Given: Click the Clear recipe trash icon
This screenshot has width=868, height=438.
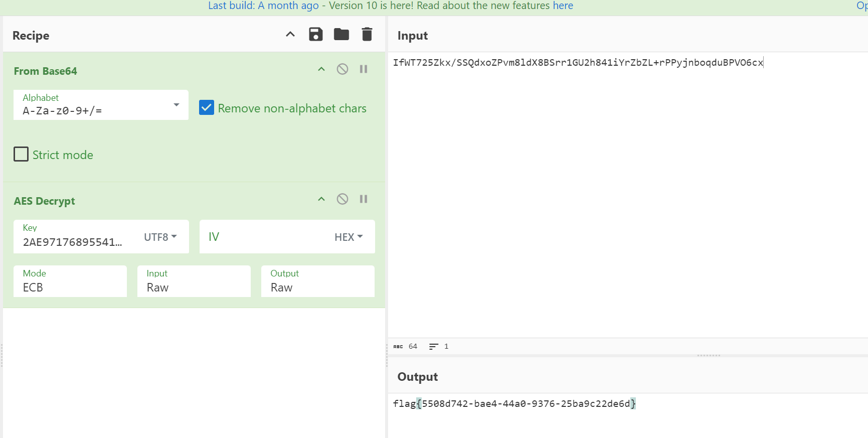Looking at the screenshot, I should [x=367, y=35].
